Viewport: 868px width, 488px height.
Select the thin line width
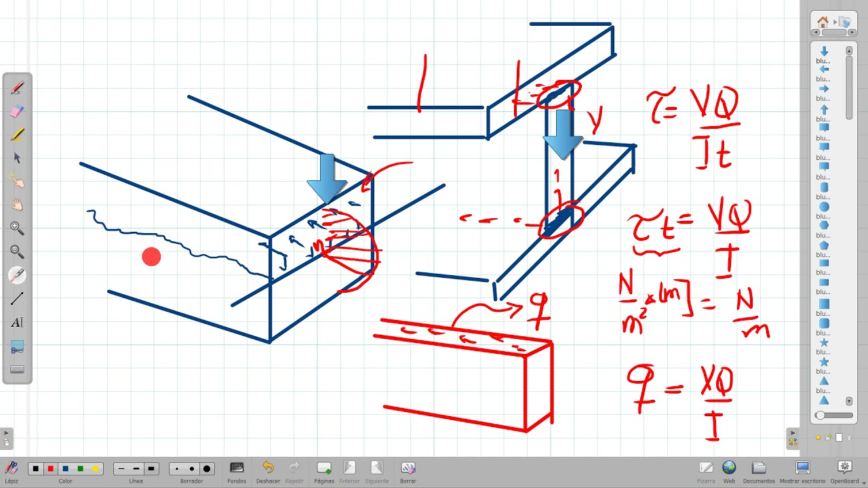pyautogui.click(x=121, y=469)
